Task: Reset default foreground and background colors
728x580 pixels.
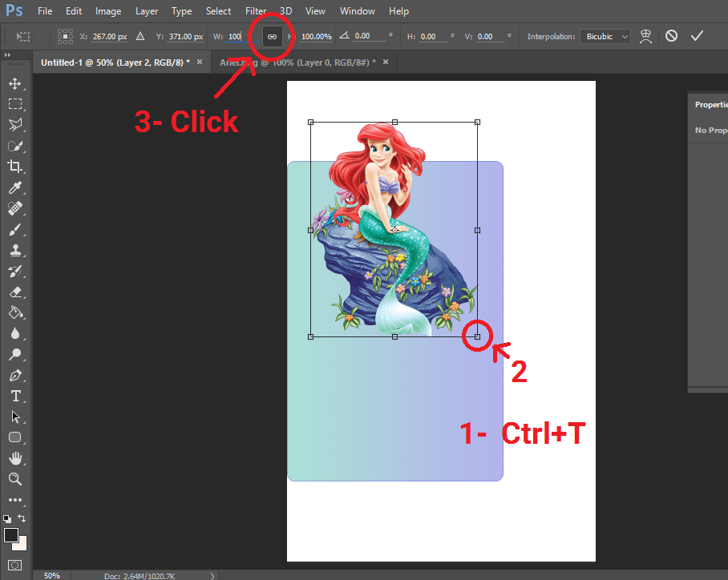Action: point(7,519)
